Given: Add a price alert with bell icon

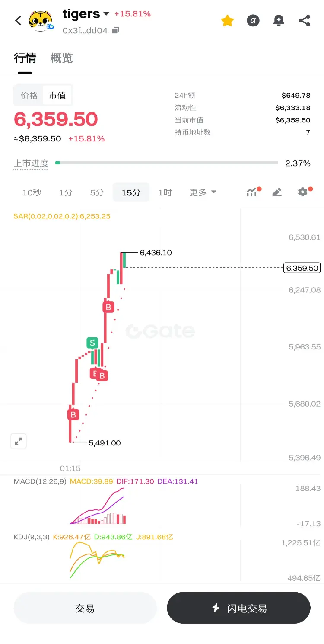Looking at the screenshot, I should coord(279,20).
